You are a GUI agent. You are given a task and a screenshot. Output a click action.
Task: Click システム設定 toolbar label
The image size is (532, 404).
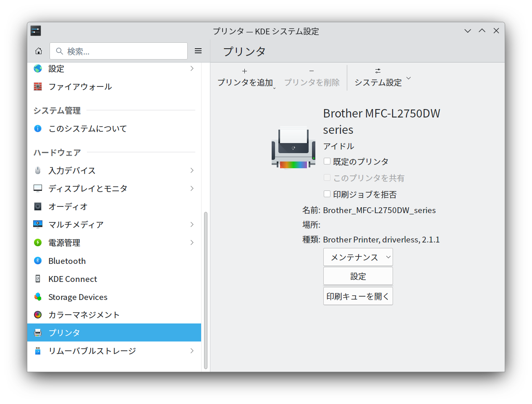[378, 83]
